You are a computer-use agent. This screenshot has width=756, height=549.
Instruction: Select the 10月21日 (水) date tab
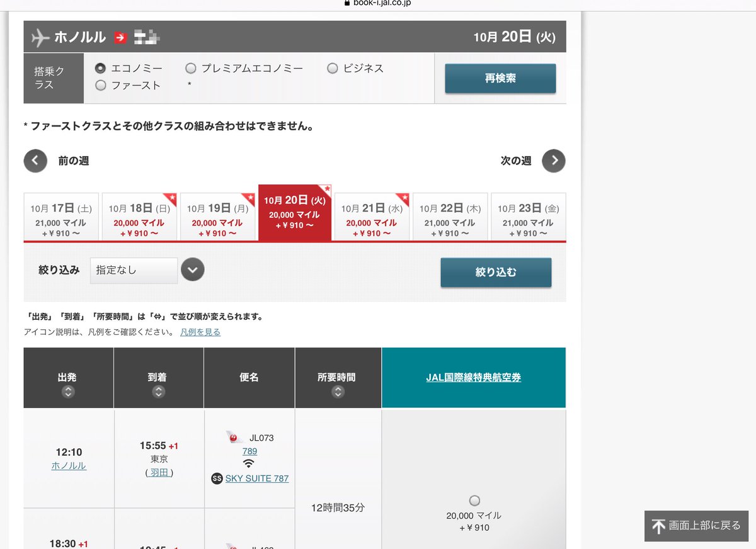pos(372,217)
